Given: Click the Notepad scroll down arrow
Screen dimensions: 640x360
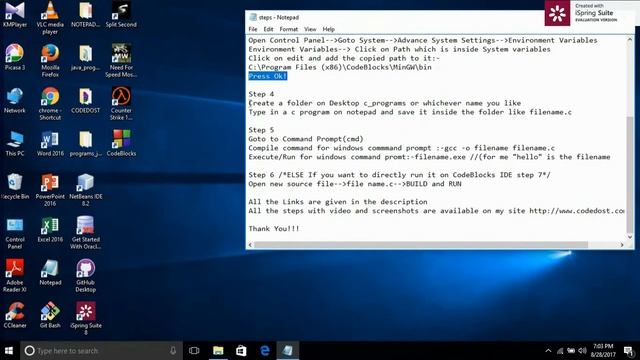Looking at the screenshot, I should 630,237.
